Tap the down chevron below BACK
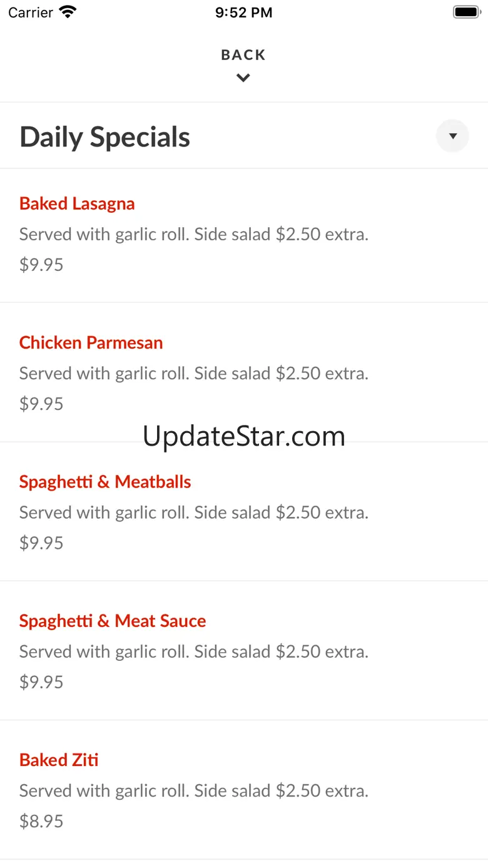The width and height of the screenshot is (488, 868). pyautogui.click(x=243, y=78)
